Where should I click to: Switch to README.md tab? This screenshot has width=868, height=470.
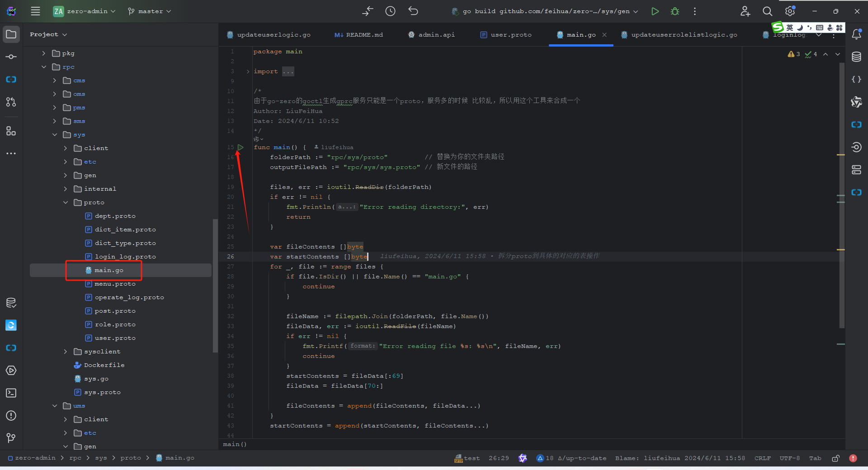pos(359,35)
